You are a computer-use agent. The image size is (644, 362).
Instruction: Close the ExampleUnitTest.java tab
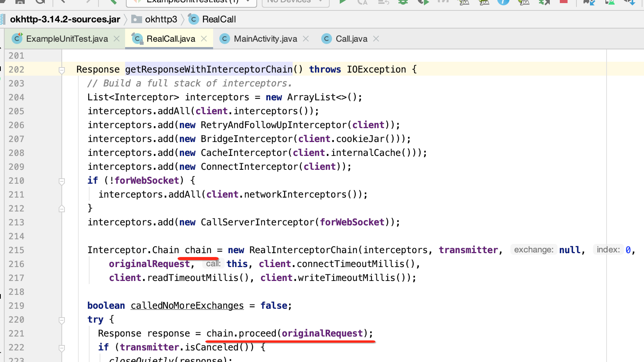pos(117,39)
